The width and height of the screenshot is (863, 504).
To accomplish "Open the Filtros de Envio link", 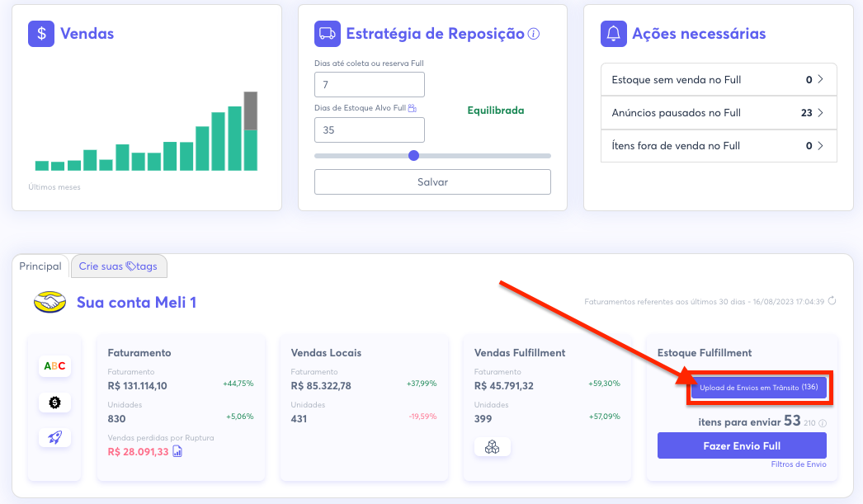I will 799,464.
